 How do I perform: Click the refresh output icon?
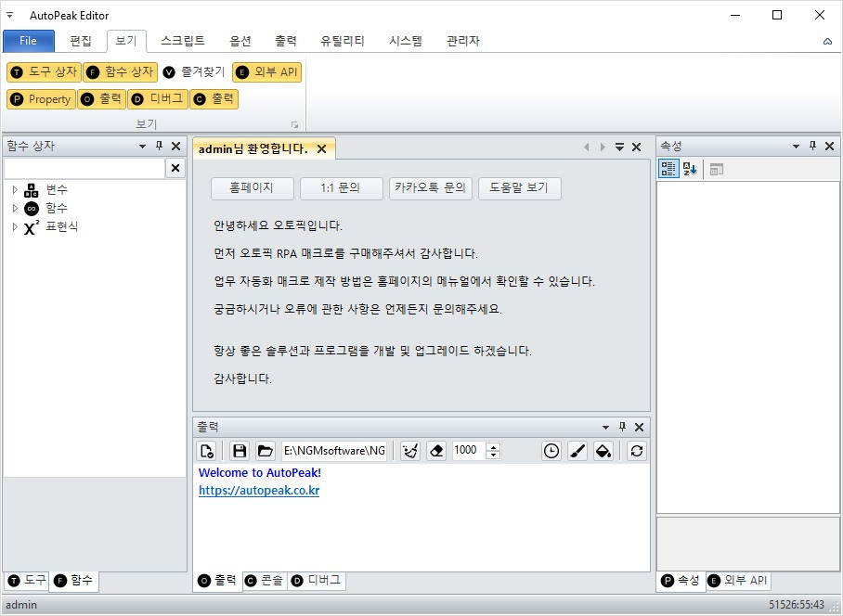coord(637,451)
